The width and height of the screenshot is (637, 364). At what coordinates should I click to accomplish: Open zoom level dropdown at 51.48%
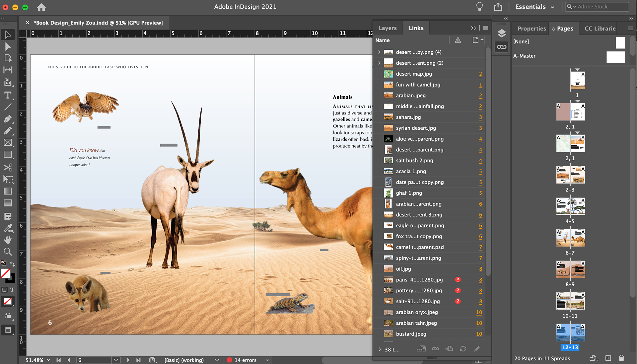(x=48, y=360)
